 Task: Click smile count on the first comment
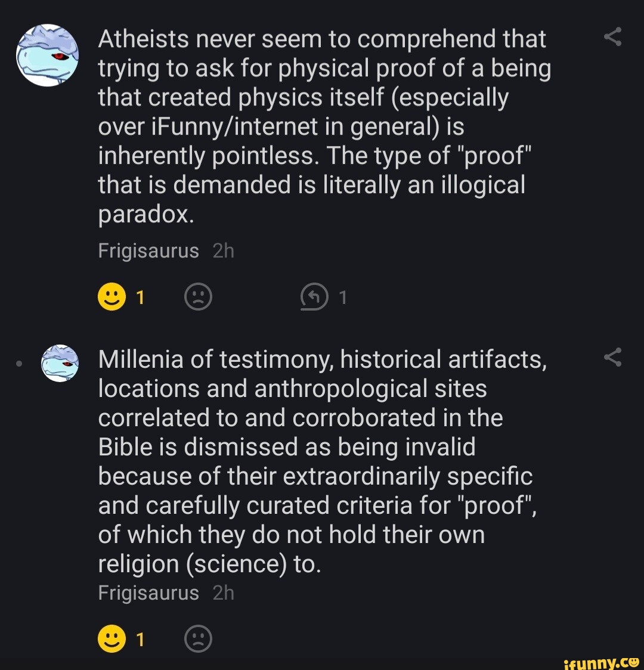coord(140,297)
